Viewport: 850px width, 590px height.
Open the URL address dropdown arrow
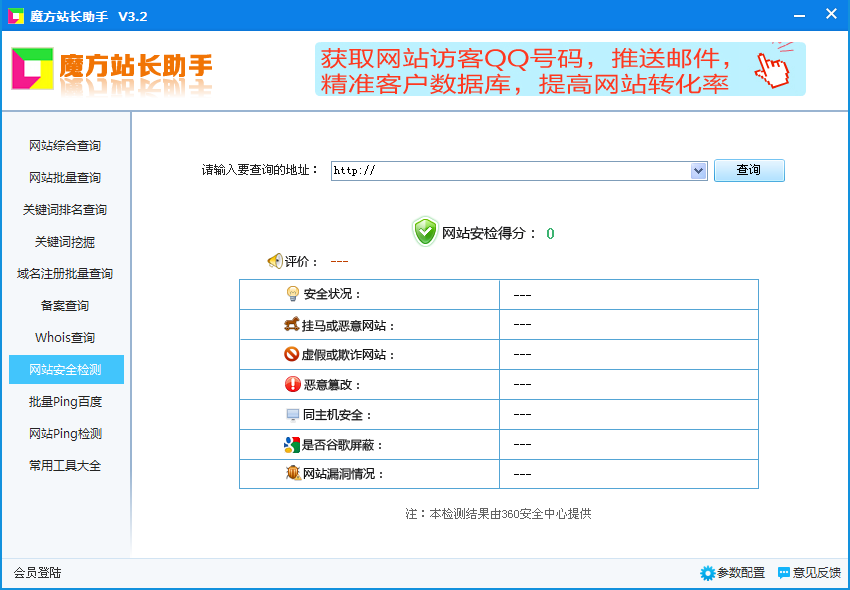pos(698,171)
